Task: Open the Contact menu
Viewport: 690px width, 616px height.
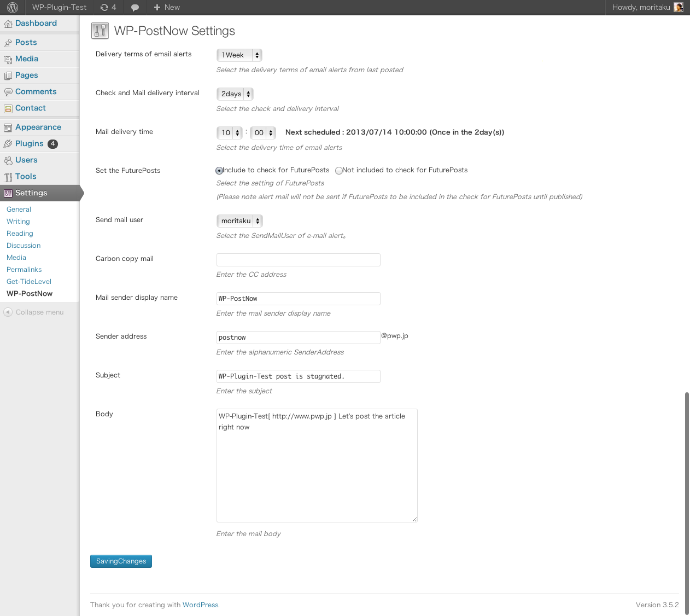Action: (31, 108)
